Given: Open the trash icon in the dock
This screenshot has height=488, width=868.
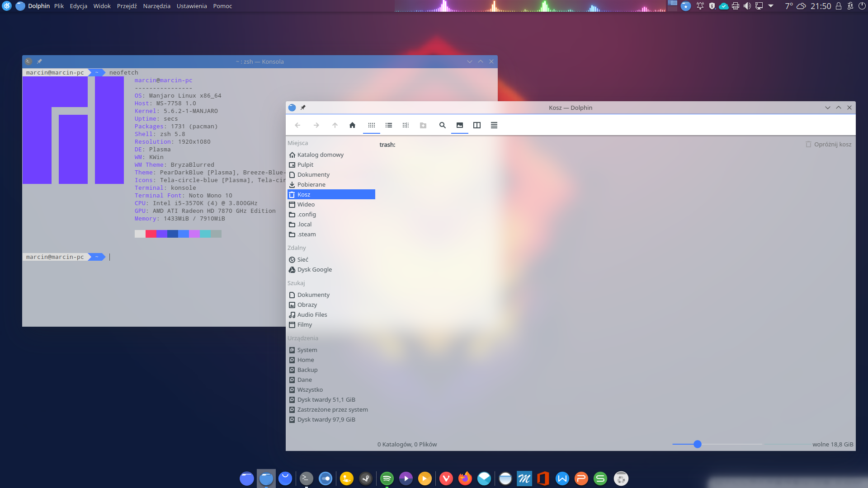Looking at the screenshot, I should pos(621,479).
